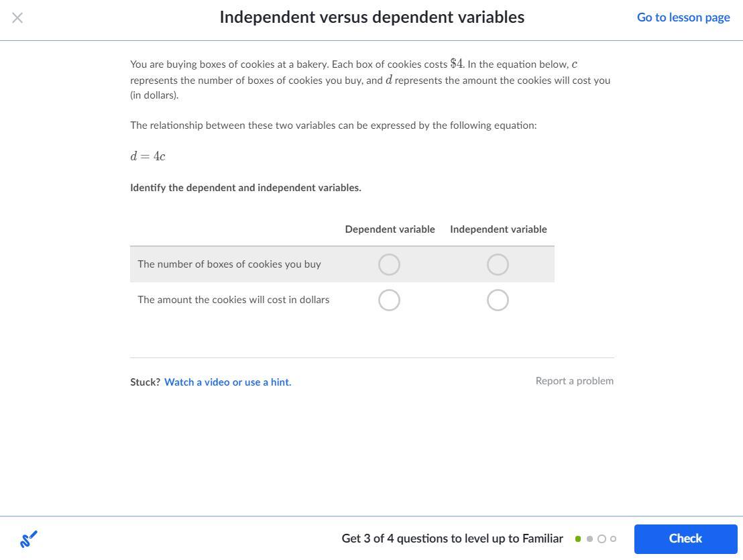Viewport: 743px width, 560px height.
Task: Click the gray second progress dot
Action: coord(589,539)
